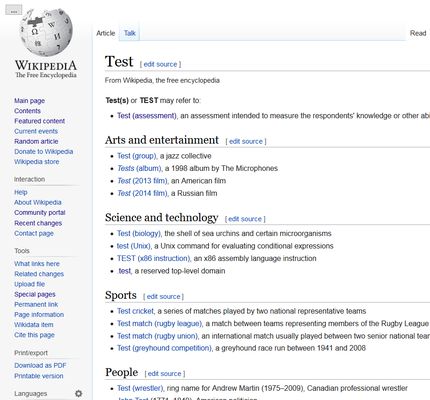Open the test (Unix) command link
This screenshot has width=430, height=400.
(133, 246)
